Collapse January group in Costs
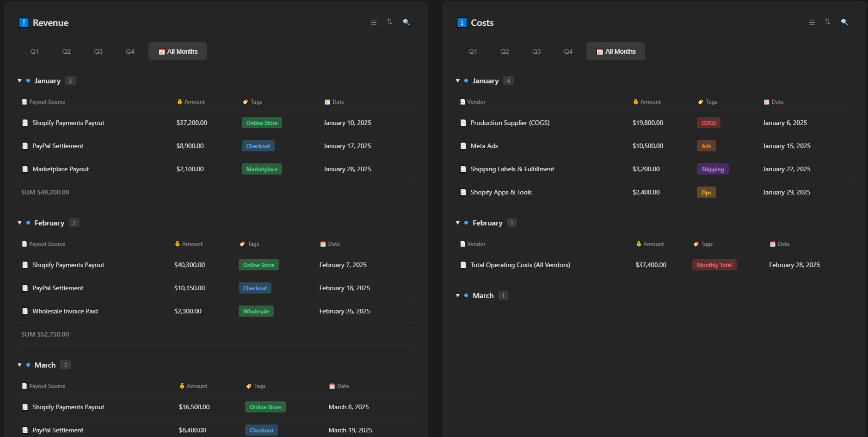 [457, 81]
